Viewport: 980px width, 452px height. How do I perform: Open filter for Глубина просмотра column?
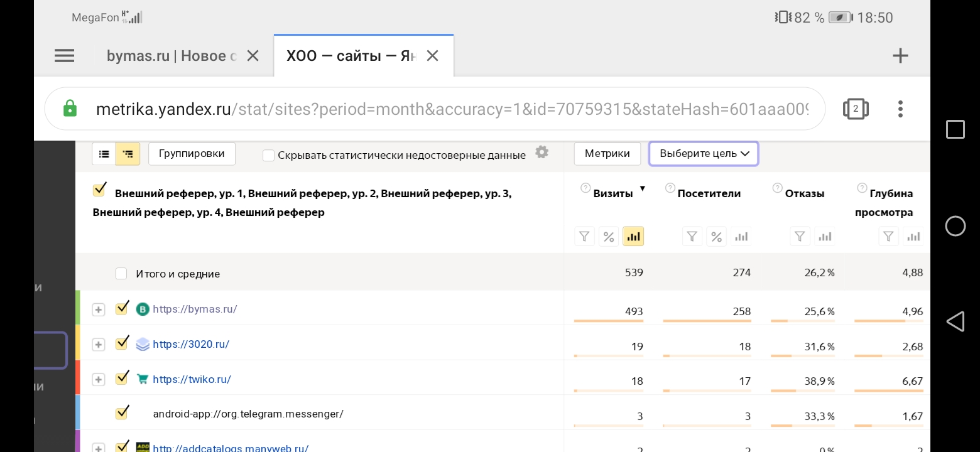pyautogui.click(x=888, y=237)
